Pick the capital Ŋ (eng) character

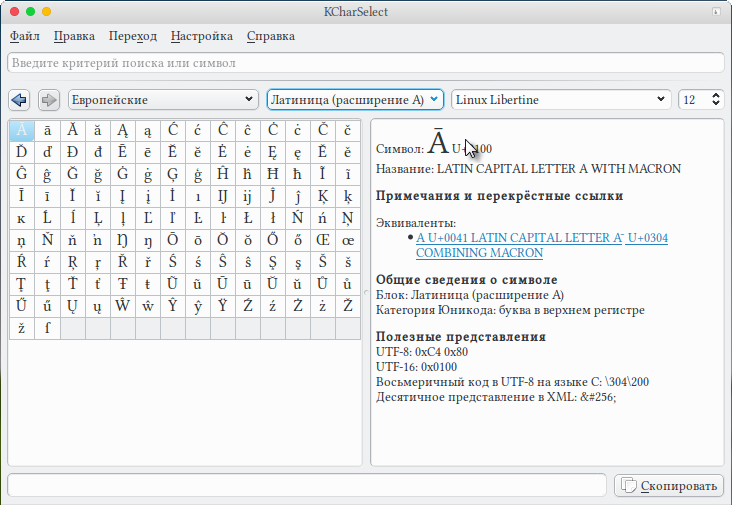(122, 240)
